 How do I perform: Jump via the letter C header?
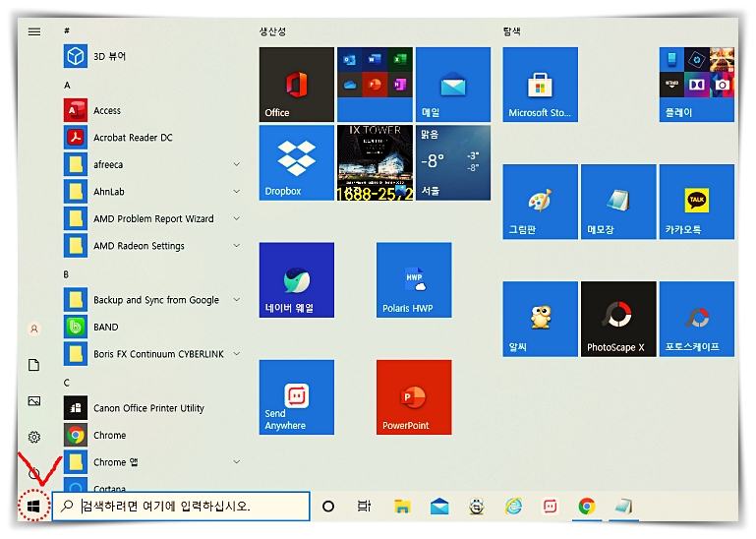pos(67,383)
